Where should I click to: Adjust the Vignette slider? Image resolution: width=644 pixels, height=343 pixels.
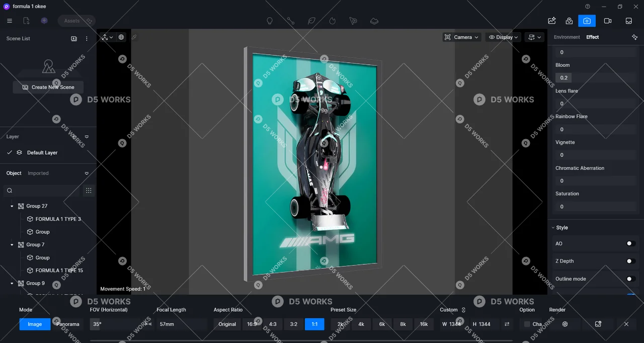[595, 155]
